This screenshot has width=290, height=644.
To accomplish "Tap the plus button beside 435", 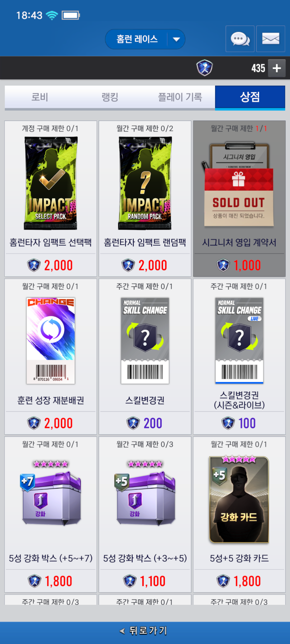I will coord(277,68).
